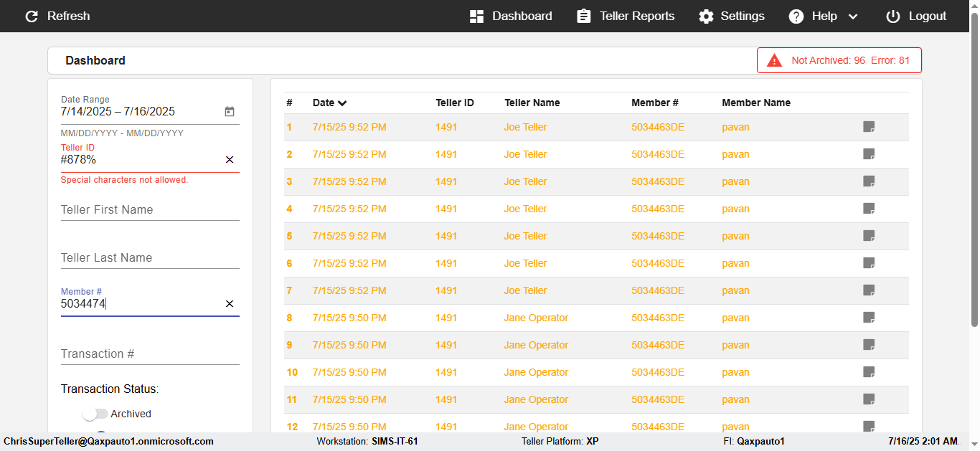This screenshot has height=451, width=980.
Task: Expand the Help dropdown menu
Action: coord(852,16)
